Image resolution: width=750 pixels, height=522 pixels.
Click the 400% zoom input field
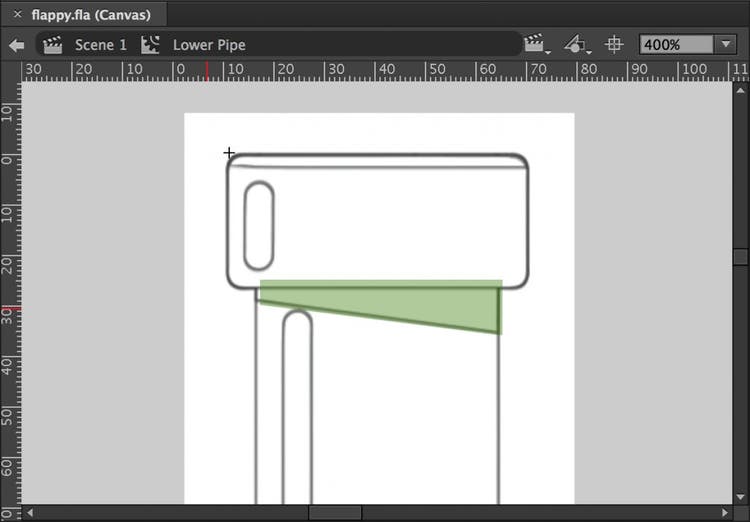674,45
